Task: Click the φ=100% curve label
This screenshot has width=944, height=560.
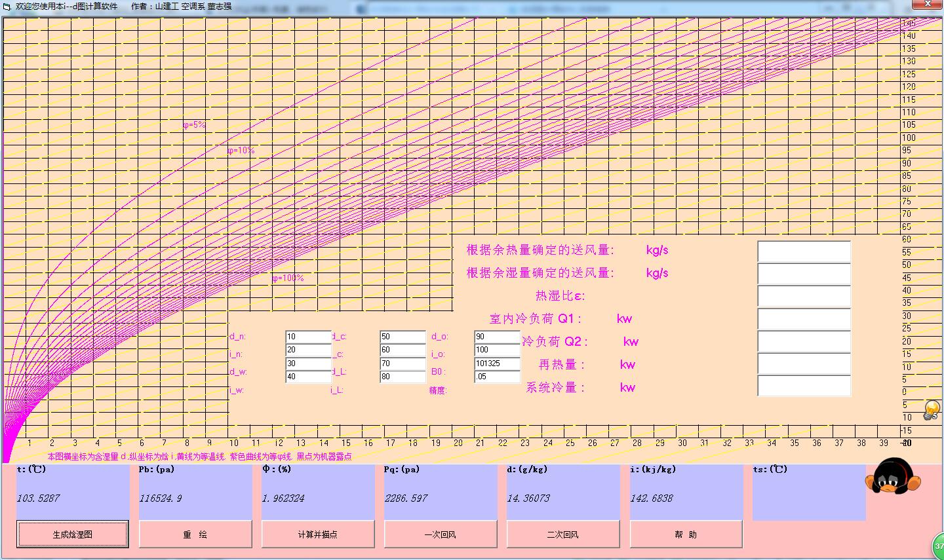Action: (288, 278)
